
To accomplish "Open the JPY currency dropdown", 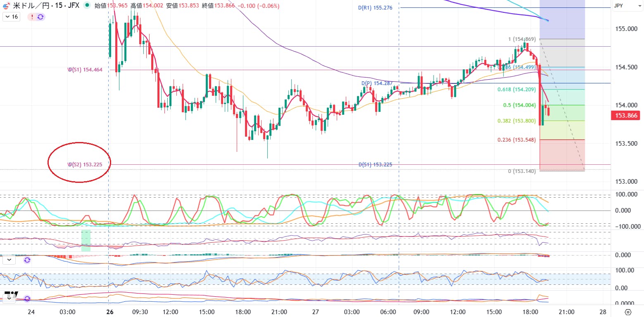I will [x=618, y=6].
